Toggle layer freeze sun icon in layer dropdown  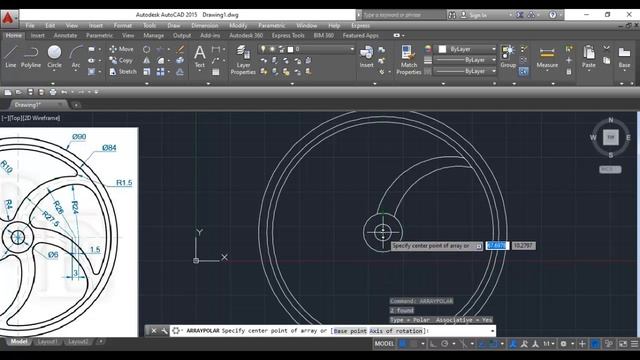(x=272, y=49)
